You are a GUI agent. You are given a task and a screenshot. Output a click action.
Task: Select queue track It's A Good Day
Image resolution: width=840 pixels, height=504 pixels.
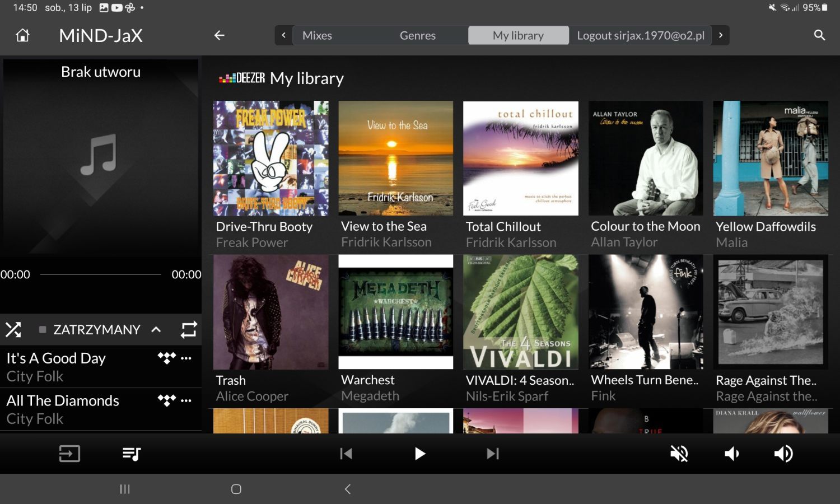(x=101, y=367)
